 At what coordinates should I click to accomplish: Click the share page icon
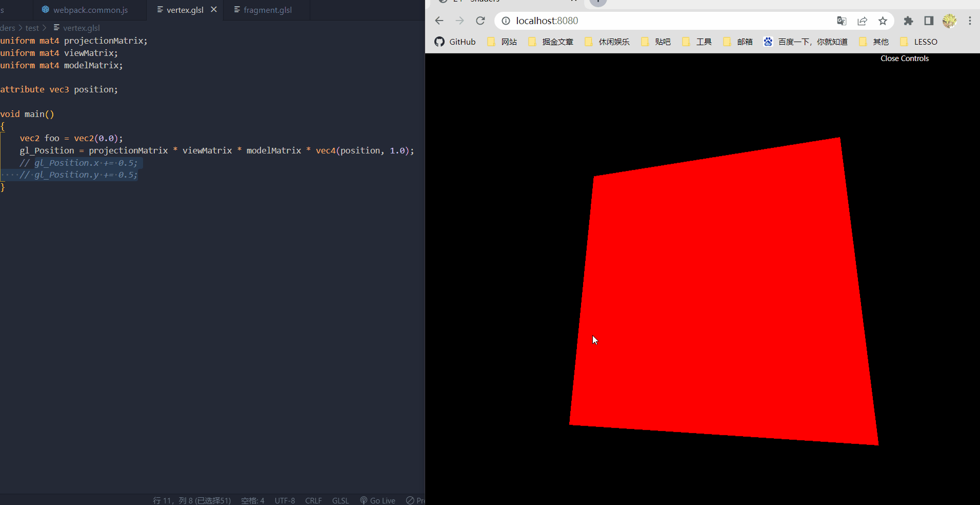[x=862, y=21]
